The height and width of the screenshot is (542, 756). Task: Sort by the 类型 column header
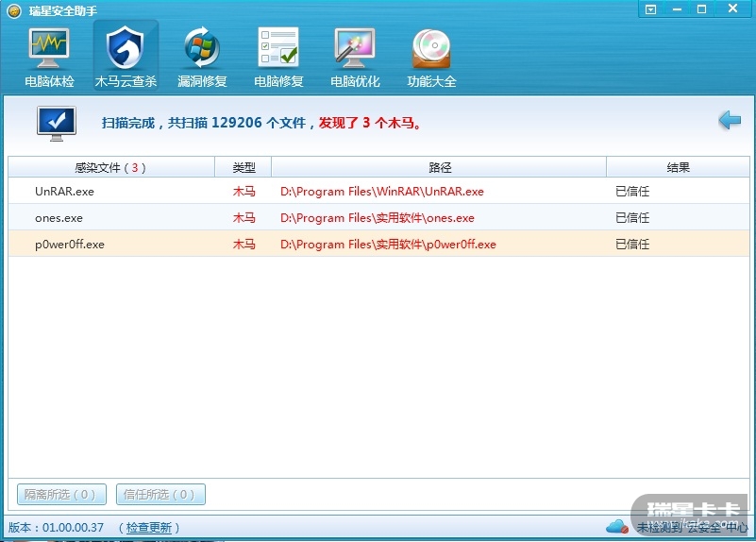[x=244, y=167]
